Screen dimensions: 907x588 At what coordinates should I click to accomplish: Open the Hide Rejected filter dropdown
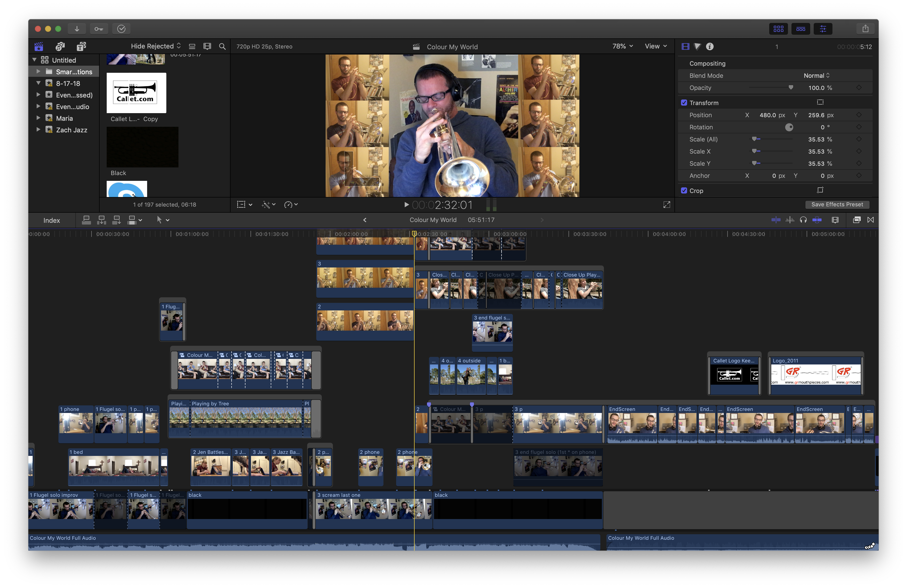[155, 46]
